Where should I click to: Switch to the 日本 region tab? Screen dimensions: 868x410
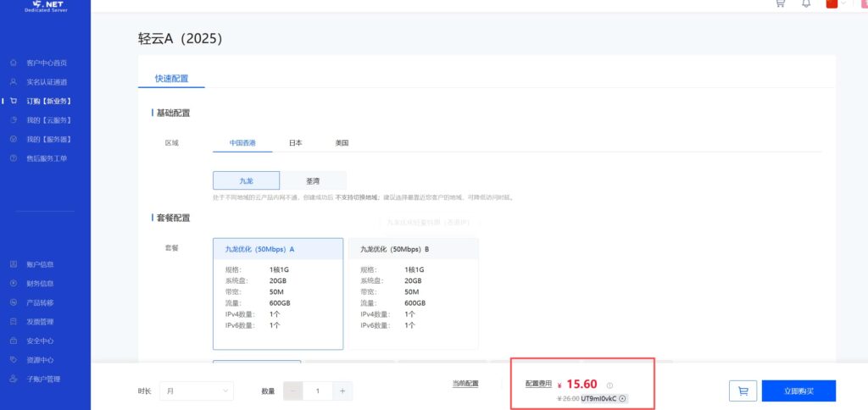pyautogui.click(x=295, y=143)
